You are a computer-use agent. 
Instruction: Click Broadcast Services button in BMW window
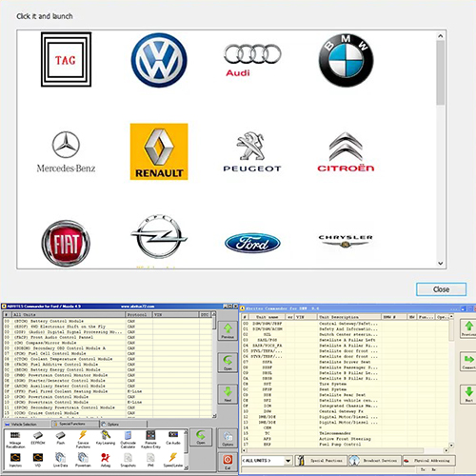coord(374,461)
